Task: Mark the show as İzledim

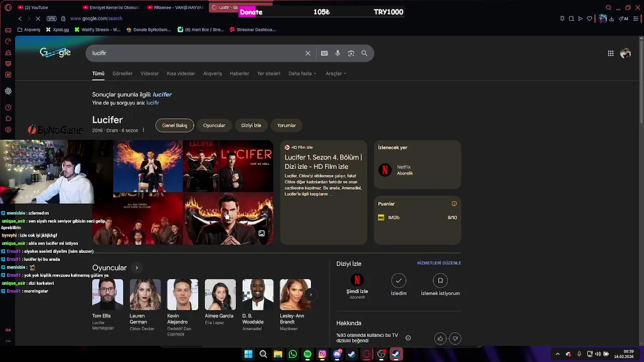Action: tap(398, 285)
